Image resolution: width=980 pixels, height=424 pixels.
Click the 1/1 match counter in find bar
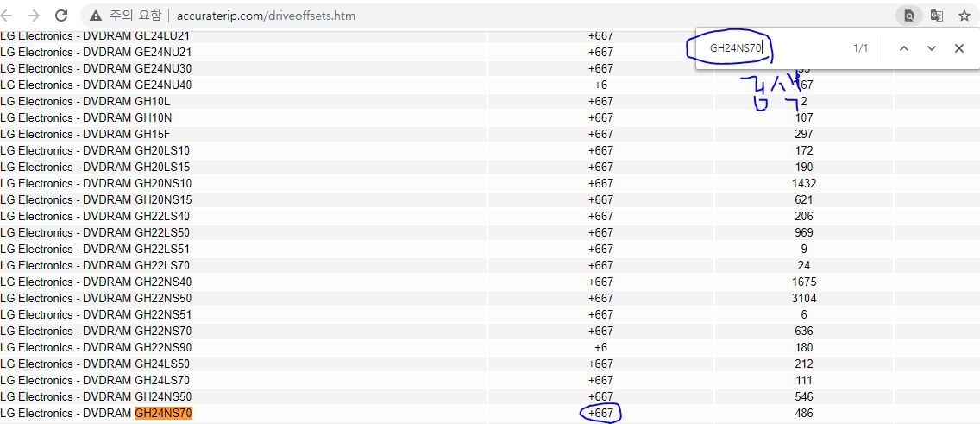pyautogui.click(x=861, y=48)
